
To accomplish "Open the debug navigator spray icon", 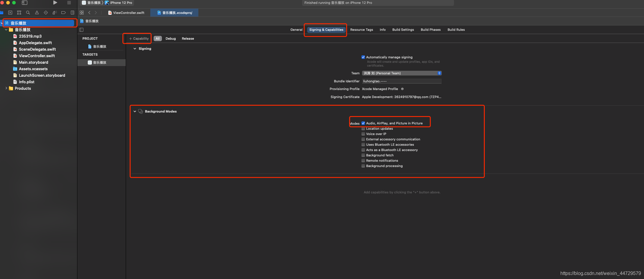I will pyautogui.click(x=55, y=13).
